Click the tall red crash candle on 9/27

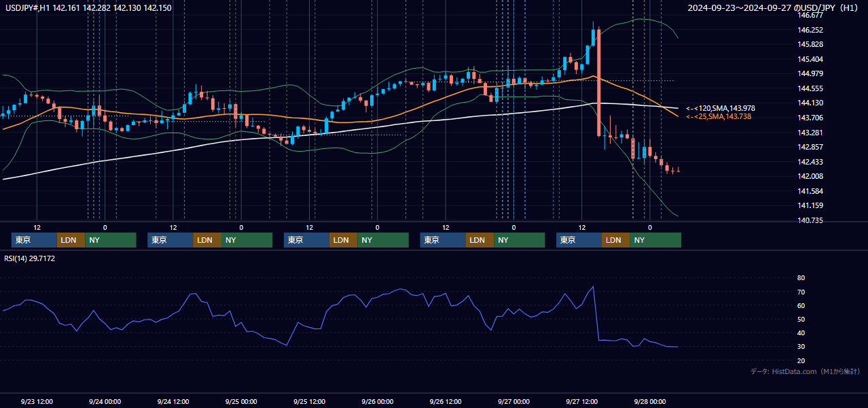tap(599, 82)
